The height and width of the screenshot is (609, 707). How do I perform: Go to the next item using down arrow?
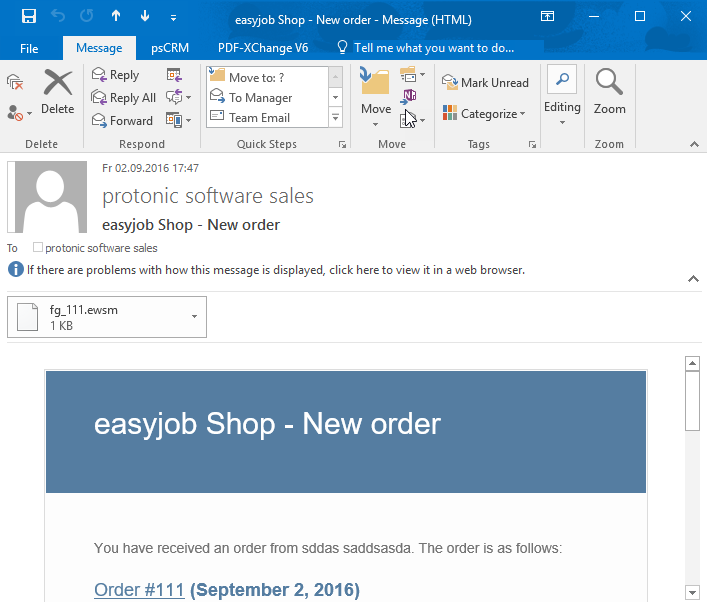click(x=145, y=17)
